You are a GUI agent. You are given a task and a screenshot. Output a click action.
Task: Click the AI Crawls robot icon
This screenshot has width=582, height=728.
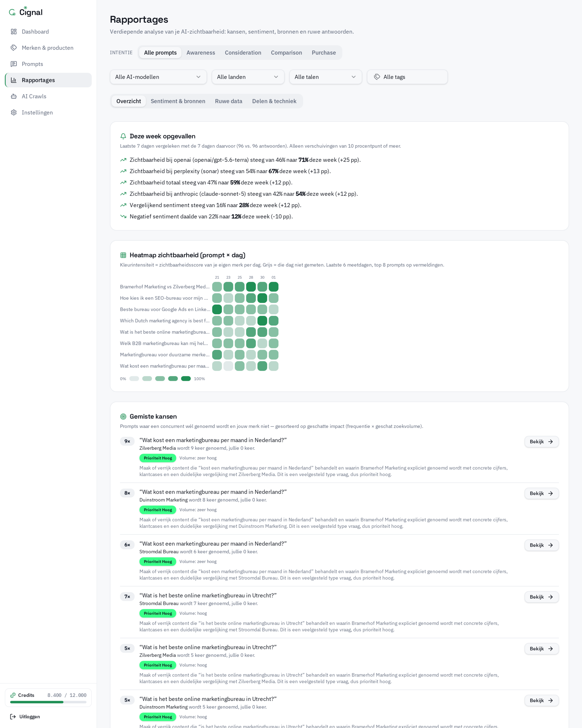point(14,97)
